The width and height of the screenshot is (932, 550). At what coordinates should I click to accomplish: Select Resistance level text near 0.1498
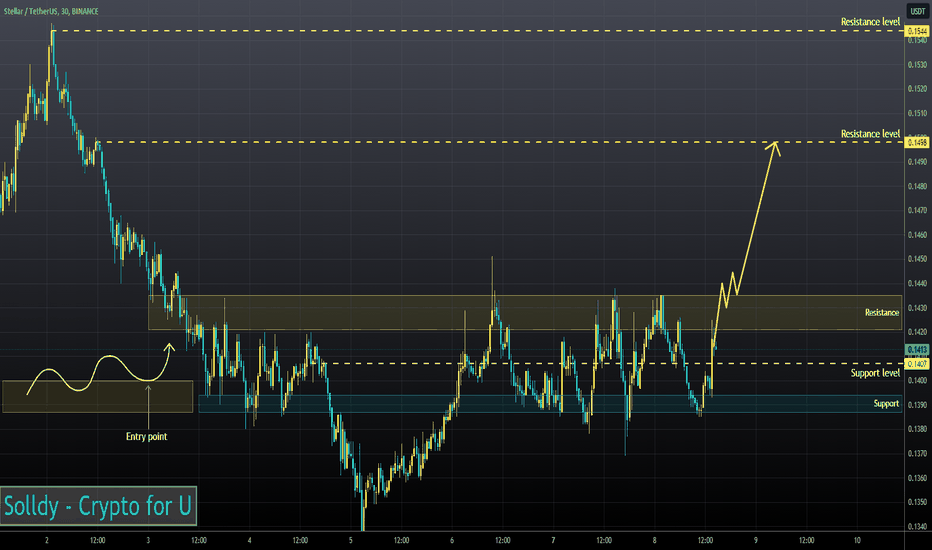tap(870, 134)
